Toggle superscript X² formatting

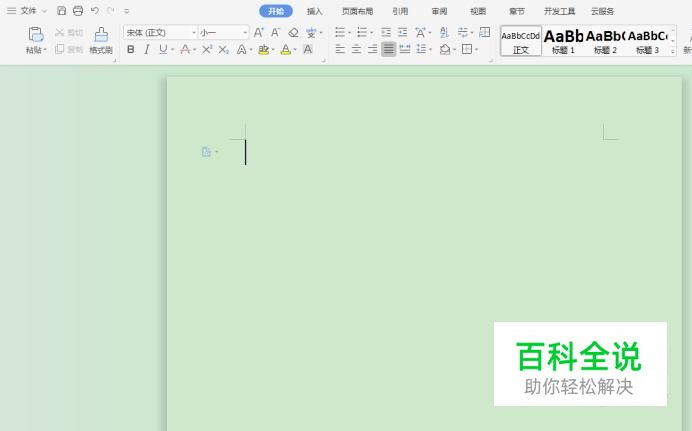(x=207, y=49)
